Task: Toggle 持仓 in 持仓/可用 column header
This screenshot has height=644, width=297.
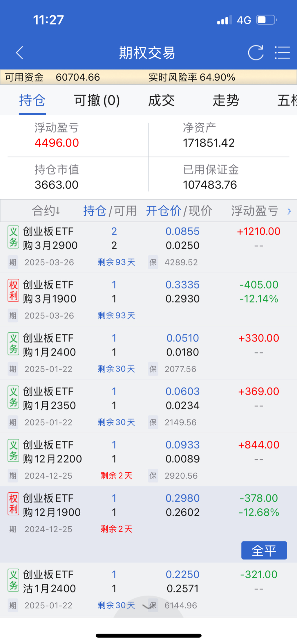Action: (x=95, y=211)
